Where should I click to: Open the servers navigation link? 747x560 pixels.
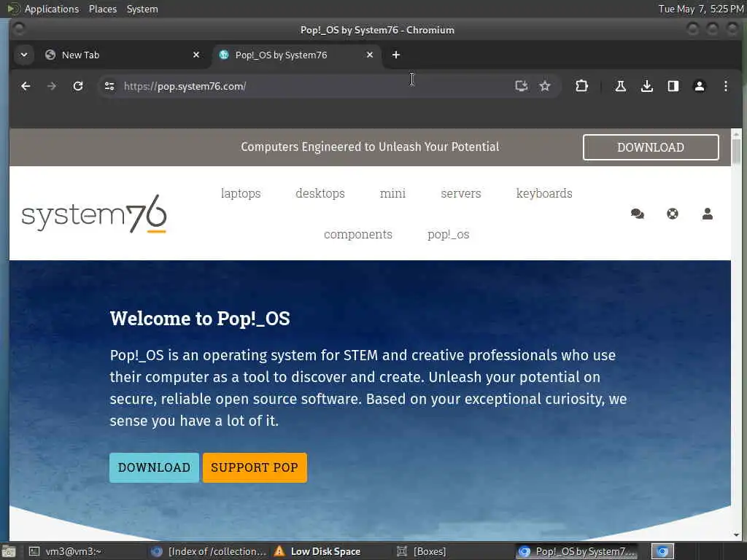click(461, 193)
